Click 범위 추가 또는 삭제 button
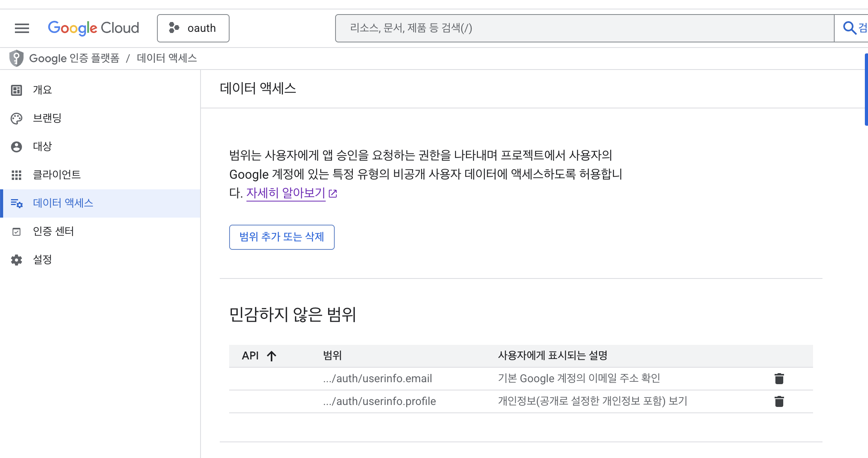 (282, 237)
